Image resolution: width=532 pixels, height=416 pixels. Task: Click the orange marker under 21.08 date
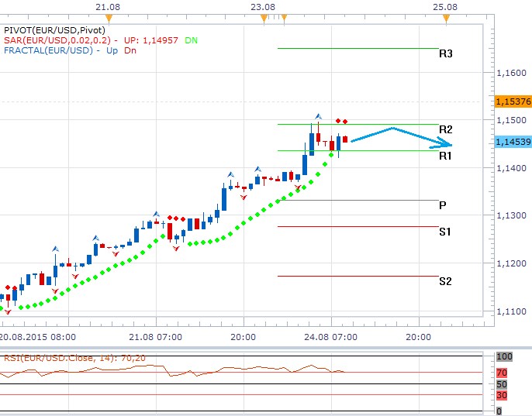(109, 17)
